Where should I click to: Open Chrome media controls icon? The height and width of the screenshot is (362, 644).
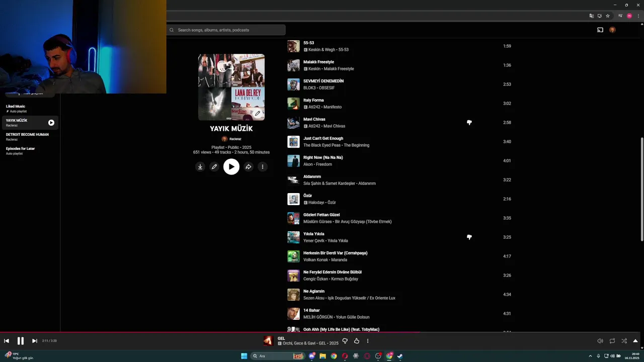(620, 16)
